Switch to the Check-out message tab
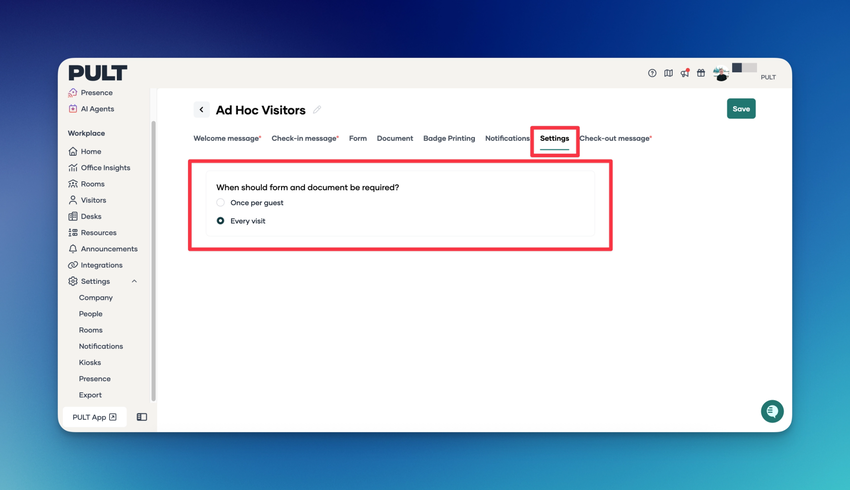The height and width of the screenshot is (490, 850). (x=615, y=139)
